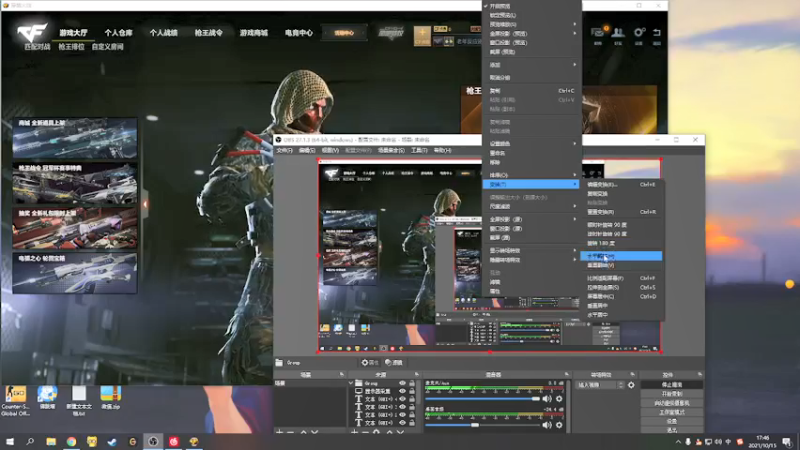Collapse the Group tree arrow in sources

[x=351, y=383]
